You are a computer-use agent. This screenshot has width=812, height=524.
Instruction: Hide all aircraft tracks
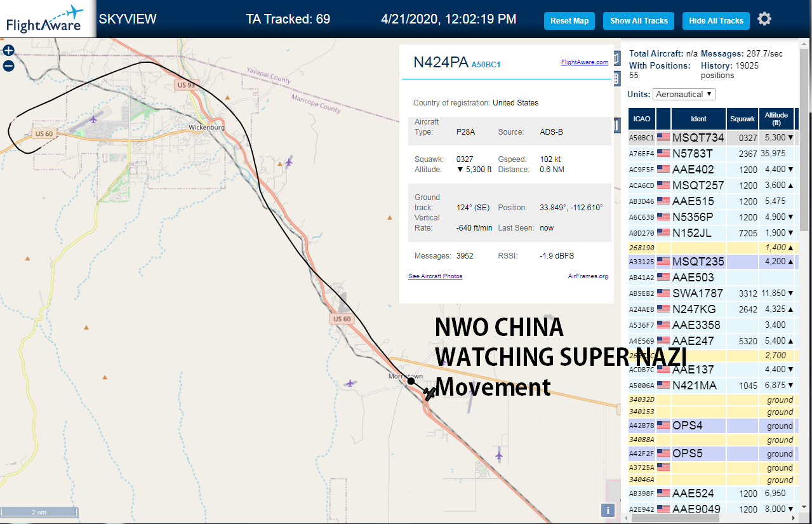click(x=716, y=21)
